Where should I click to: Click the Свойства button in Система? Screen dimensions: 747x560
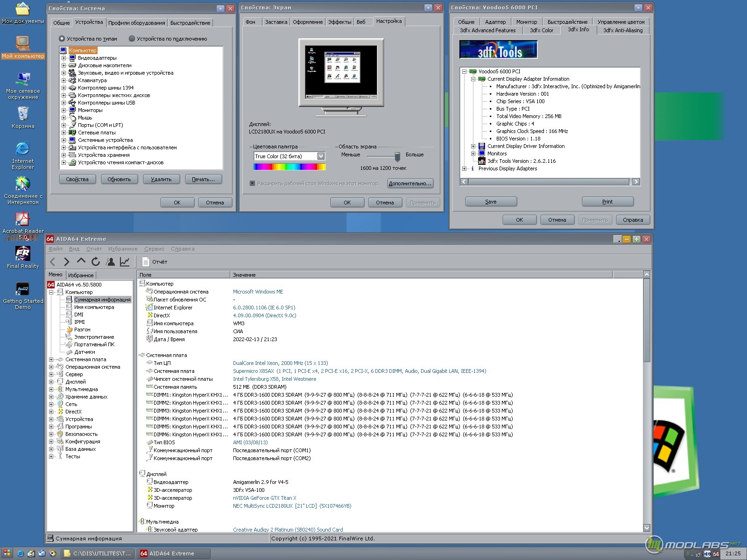click(x=77, y=179)
